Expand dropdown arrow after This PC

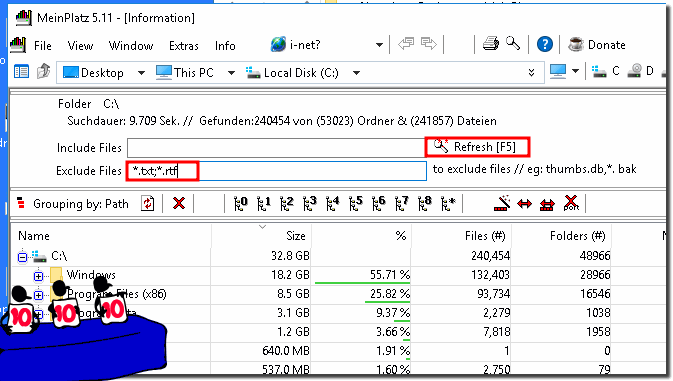231,73
